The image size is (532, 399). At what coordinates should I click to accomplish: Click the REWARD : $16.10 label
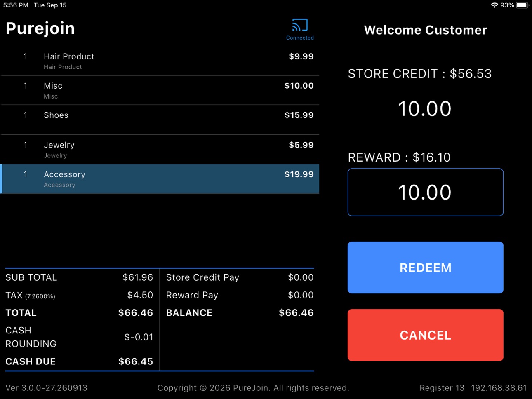click(x=399, y=157)
